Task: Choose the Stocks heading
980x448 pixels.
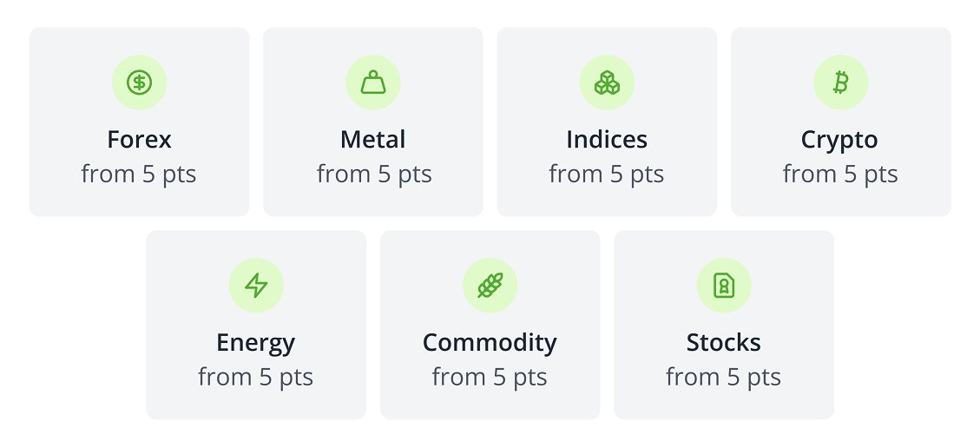Action: click(x=724, y=342)
